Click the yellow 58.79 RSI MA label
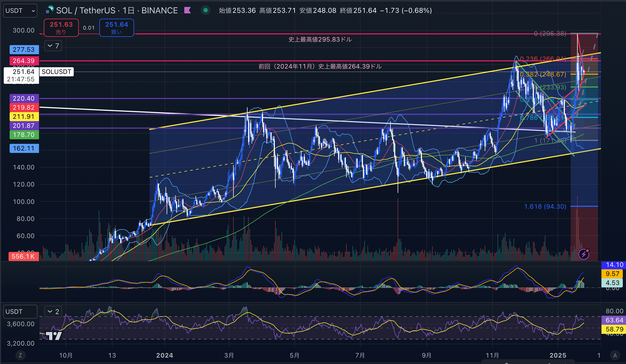This screenshot has height=364, width=626. click(614, 329)
